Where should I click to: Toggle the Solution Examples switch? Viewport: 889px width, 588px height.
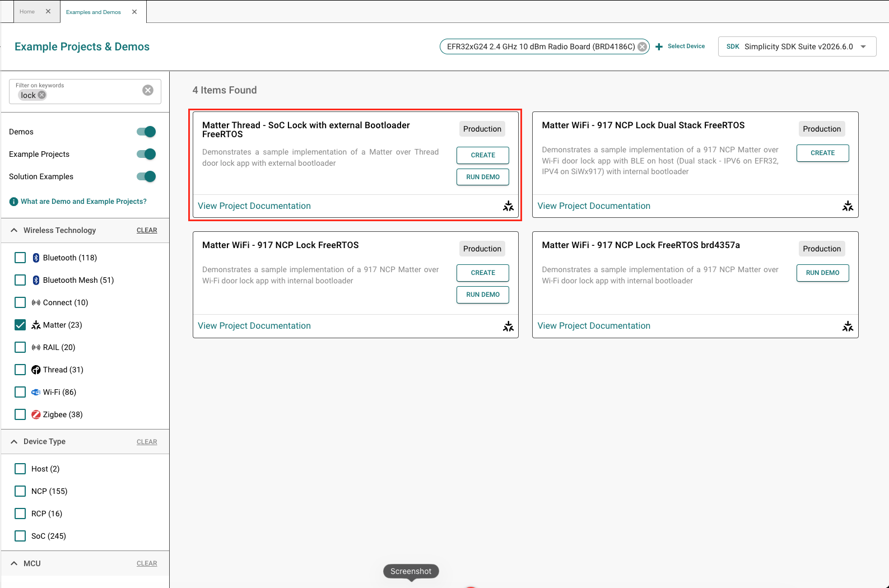(x=146, y=176)
